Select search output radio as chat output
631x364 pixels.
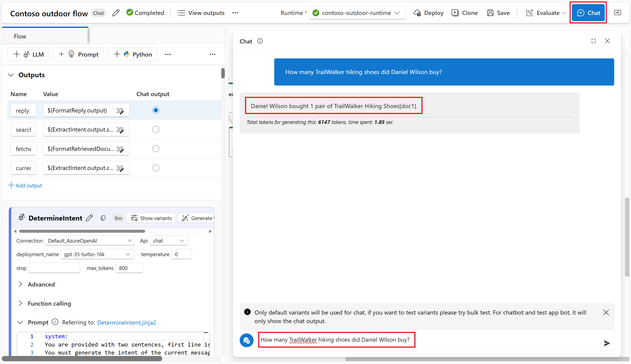click(x=156, y=129)
